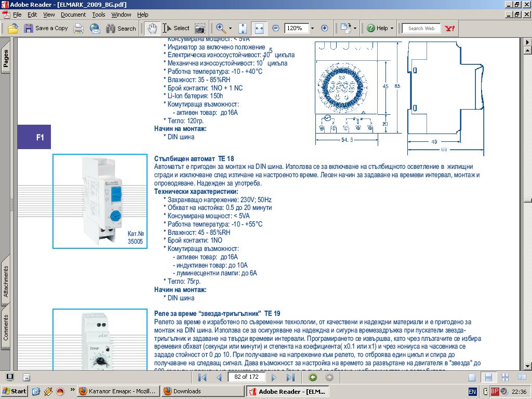Choose the Select text tool
The height and width of the screenshot is (399, 532).
click(176, 29)
